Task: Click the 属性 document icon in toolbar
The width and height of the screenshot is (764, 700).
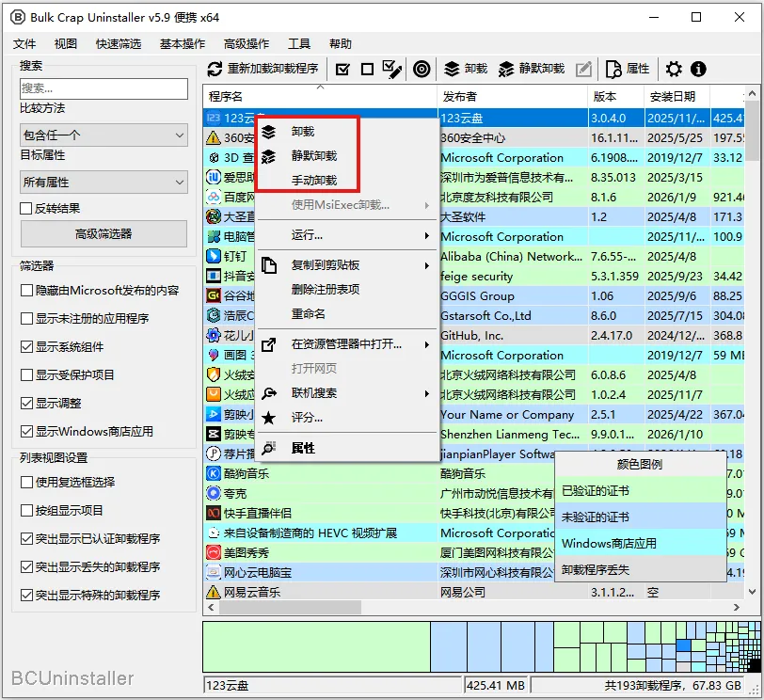Action: [613, 70]
